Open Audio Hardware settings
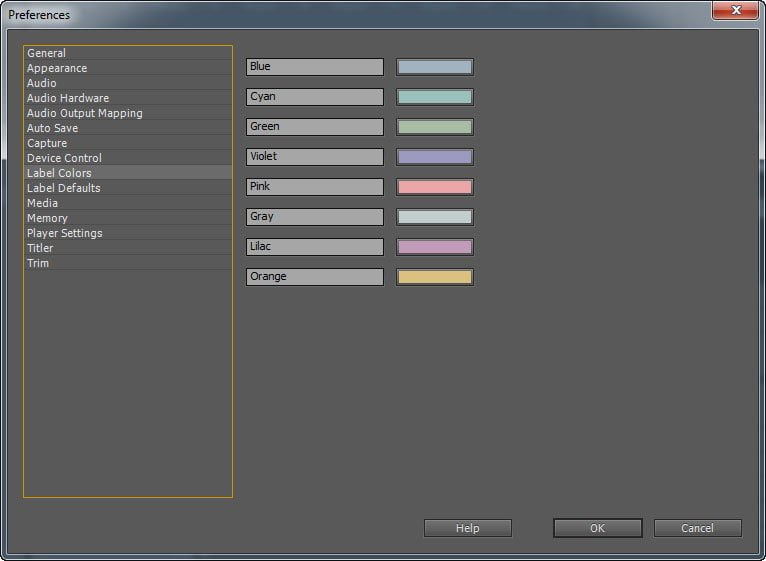Screen dimensions: 766x561 tap(128, 98)
